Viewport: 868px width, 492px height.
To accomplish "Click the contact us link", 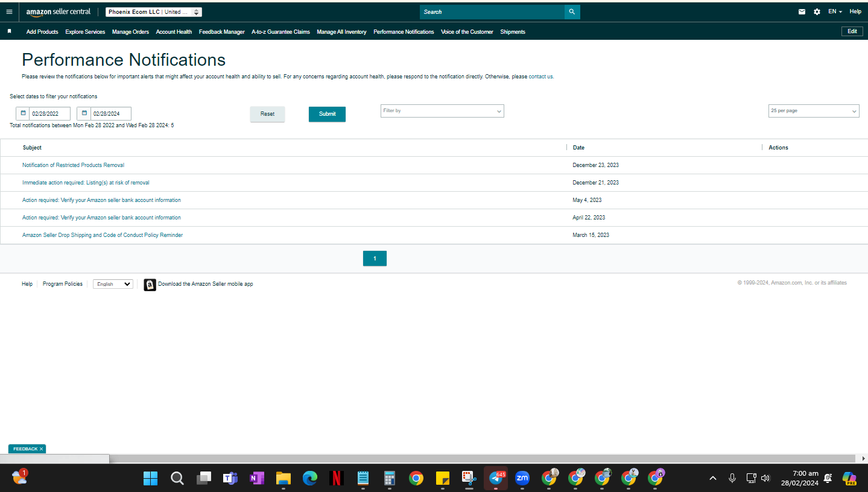I will [x=540, y=77].
